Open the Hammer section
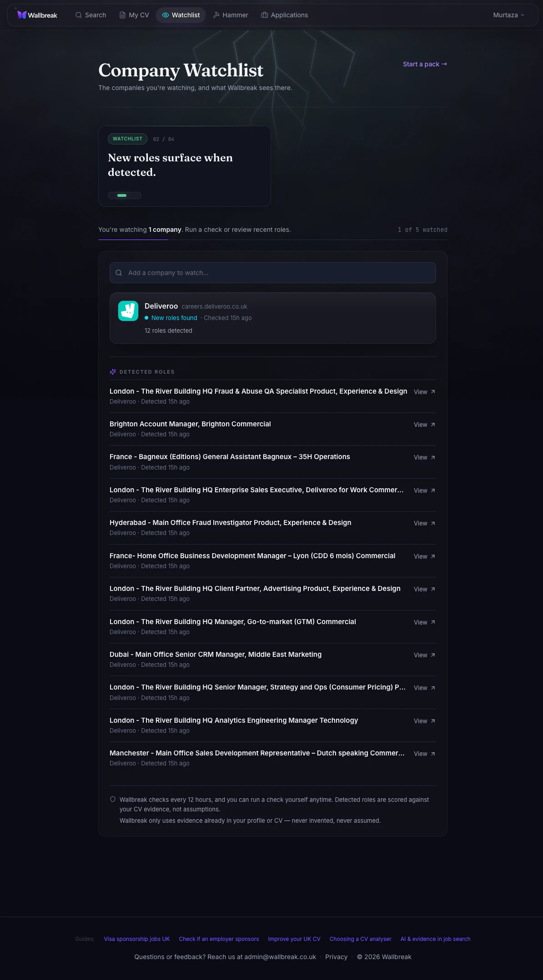 (x=231, y=15)
